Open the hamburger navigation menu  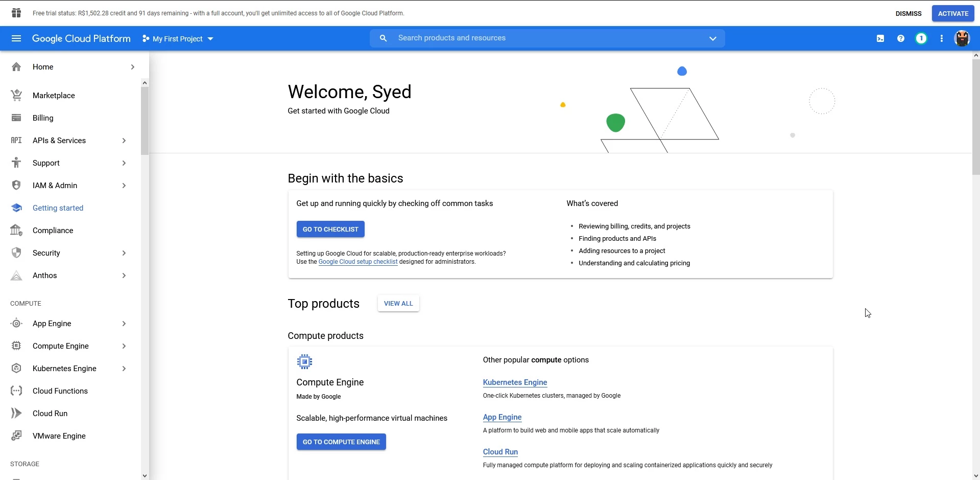[16, 38]
